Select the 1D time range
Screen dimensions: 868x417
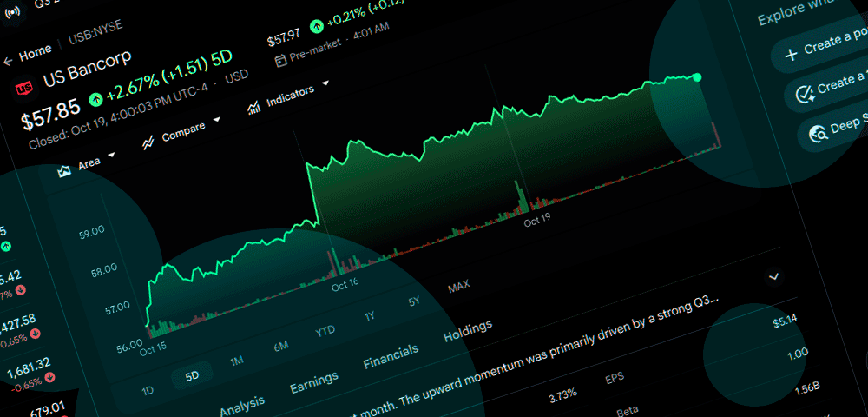click(x=148, y=391)
